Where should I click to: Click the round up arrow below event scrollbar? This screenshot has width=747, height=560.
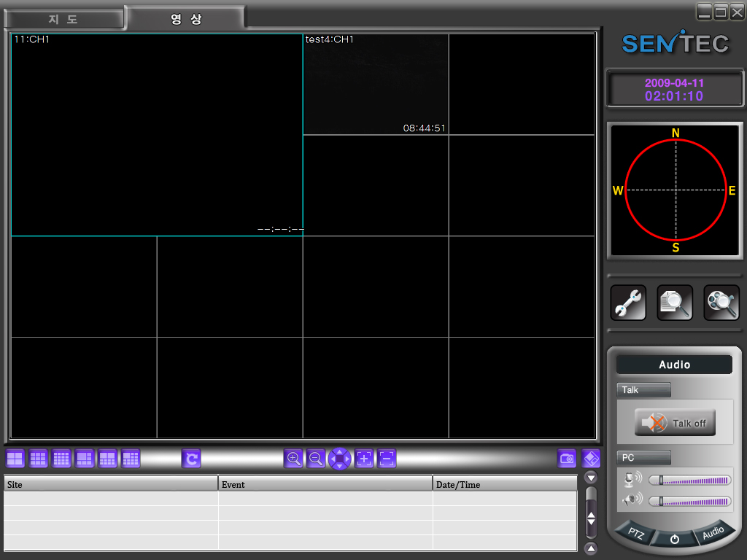pos(591,548)
